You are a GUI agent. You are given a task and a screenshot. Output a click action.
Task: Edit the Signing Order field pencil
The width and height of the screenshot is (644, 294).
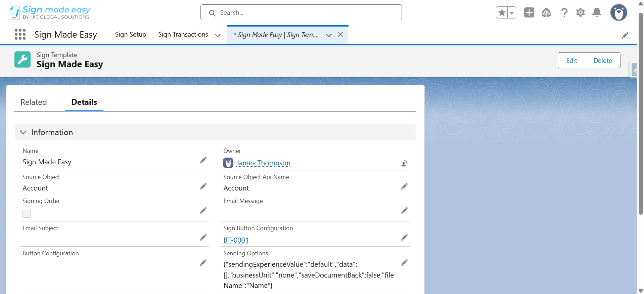tap(203, 211)
